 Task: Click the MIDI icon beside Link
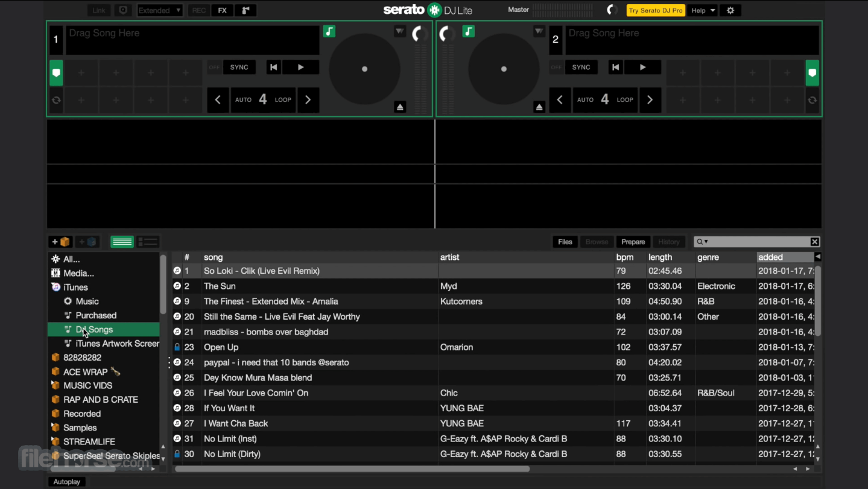(x=123, y=10)
